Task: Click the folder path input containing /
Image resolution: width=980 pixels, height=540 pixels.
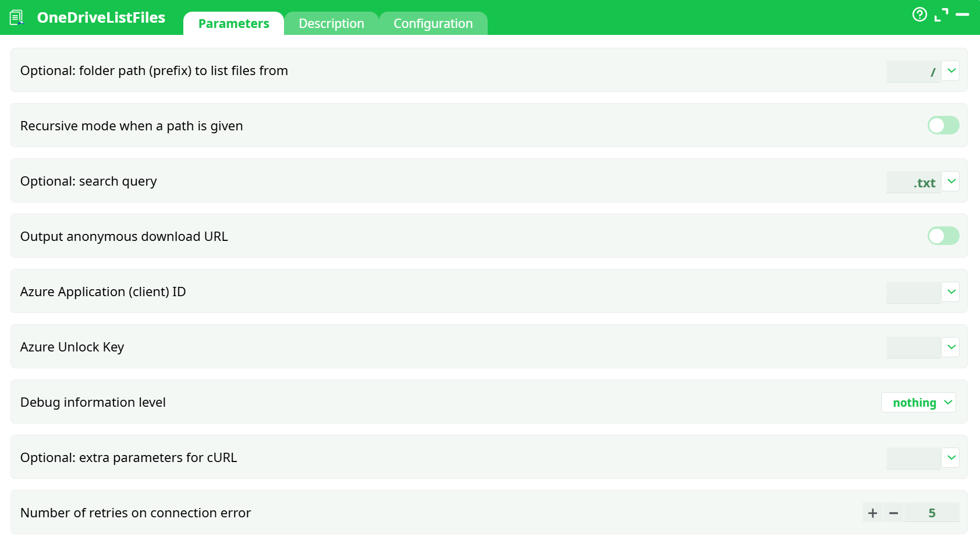Action: [x=914, y=70]
